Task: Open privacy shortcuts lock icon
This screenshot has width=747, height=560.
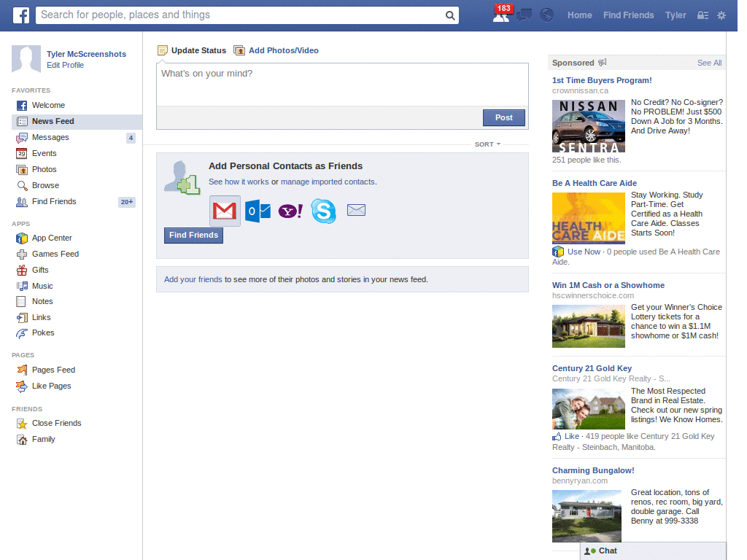Action: [703, 15]
